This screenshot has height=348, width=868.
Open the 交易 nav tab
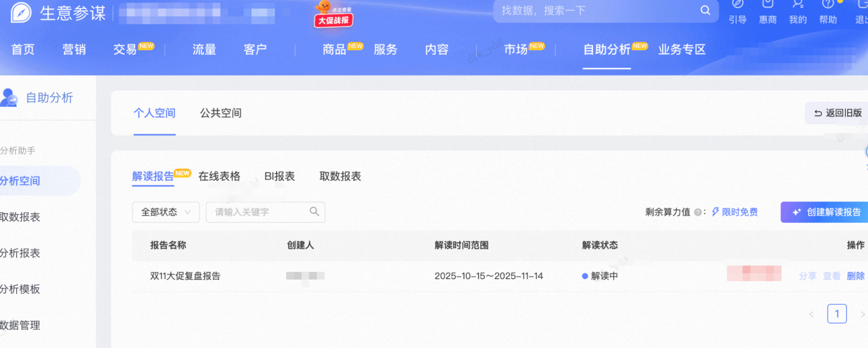(x=125, y=50)
